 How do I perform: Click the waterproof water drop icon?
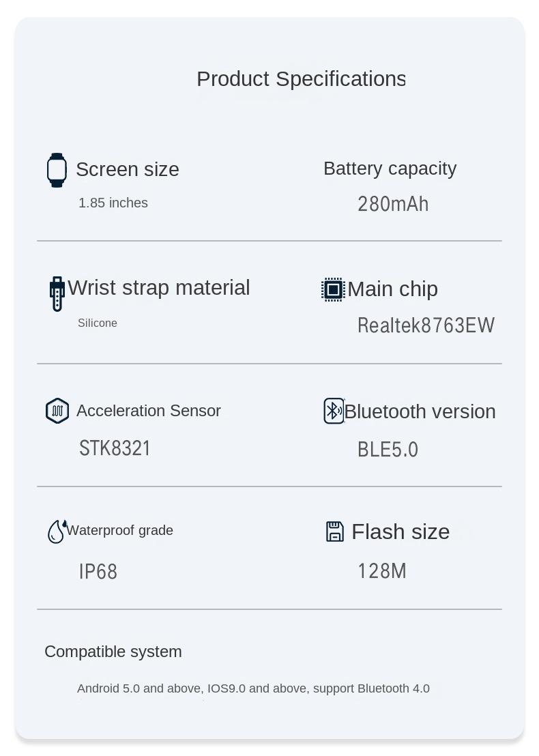coord(56,532)
